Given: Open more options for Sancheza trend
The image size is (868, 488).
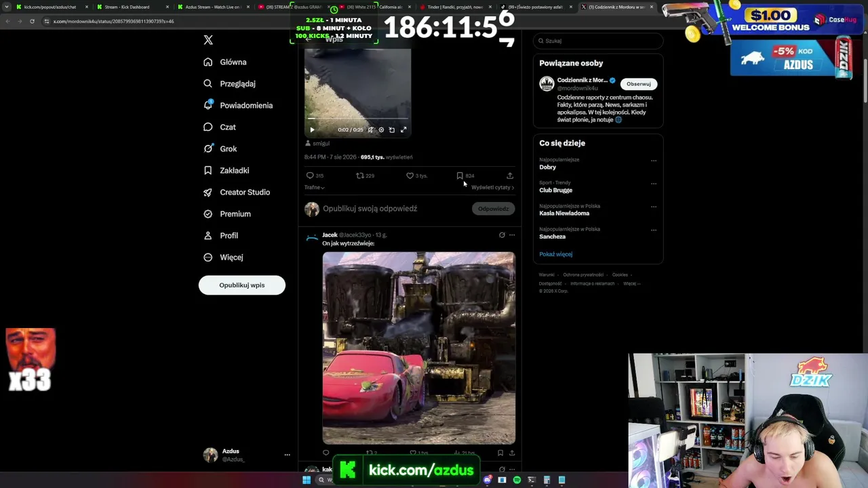Looking at the screenshot, I should 654,230.
